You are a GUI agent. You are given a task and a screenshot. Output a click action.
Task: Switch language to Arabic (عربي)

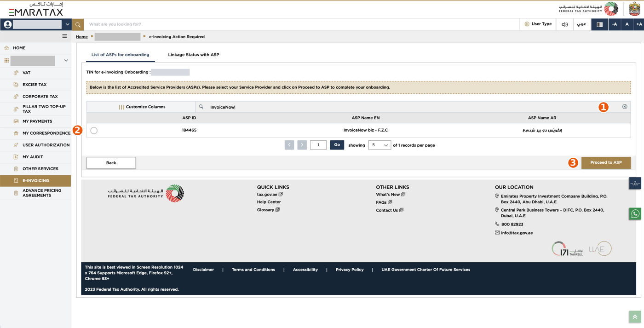tap(581, 24)
